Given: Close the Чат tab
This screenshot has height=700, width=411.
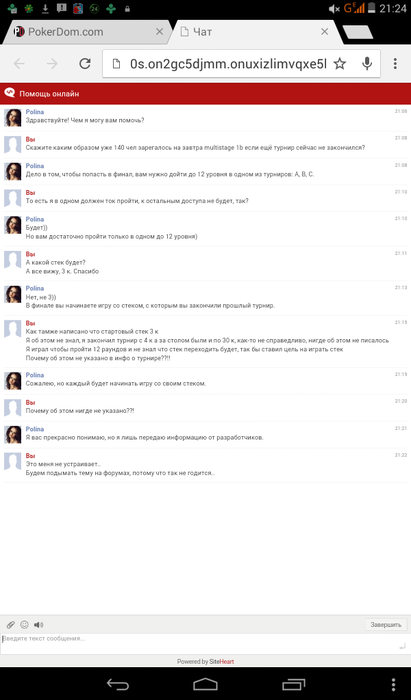Looking at the screenshot, I should (324, 32).
